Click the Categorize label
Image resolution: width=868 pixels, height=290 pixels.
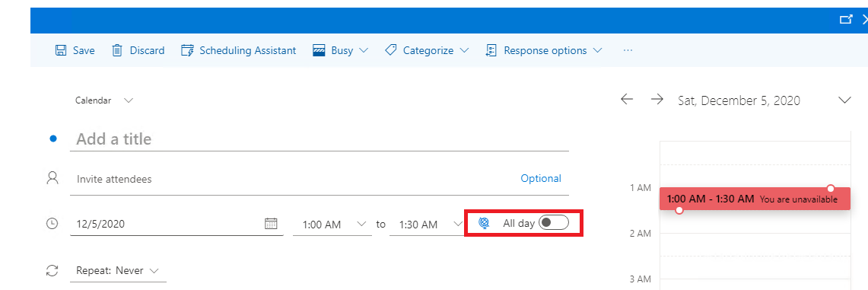[428, 50]
